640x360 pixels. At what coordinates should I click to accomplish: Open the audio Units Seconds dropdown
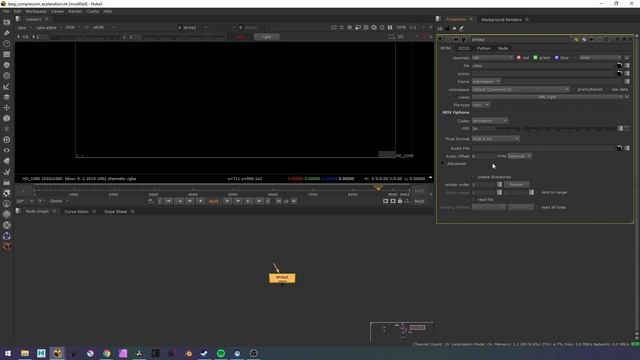520,156
